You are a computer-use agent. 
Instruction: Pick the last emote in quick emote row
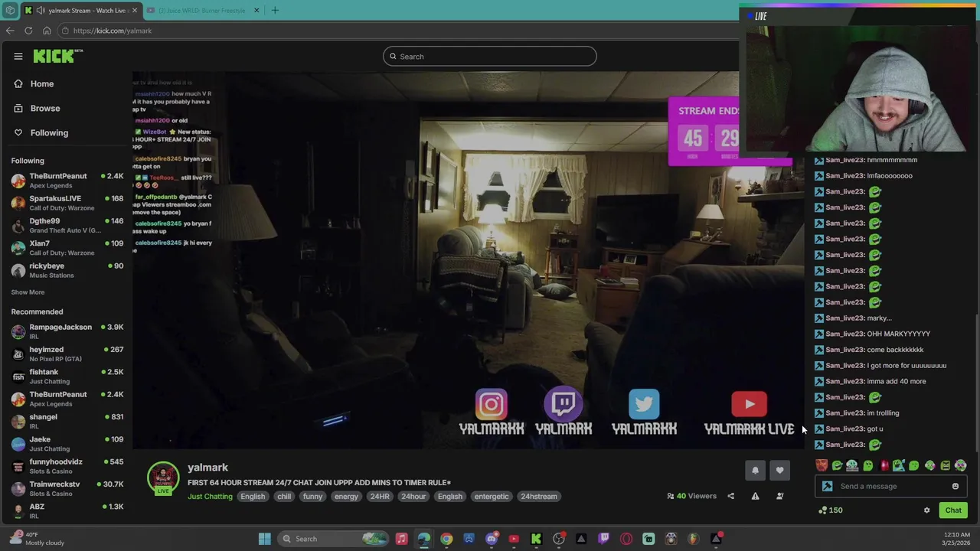(960, 465)
